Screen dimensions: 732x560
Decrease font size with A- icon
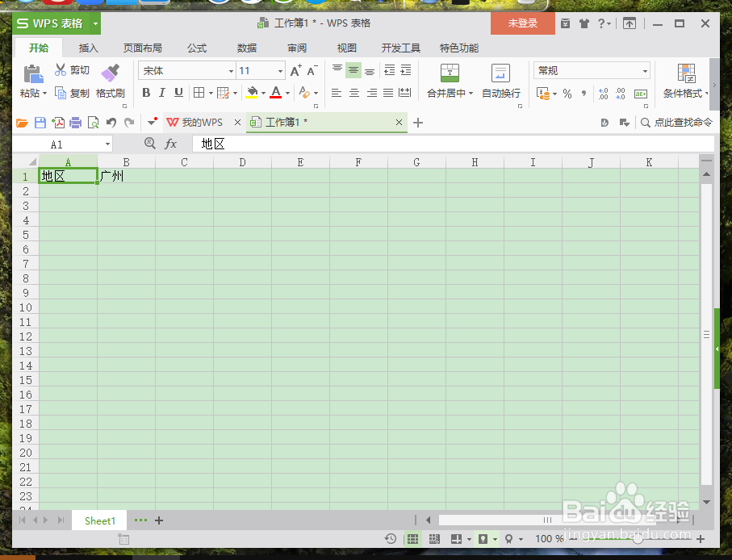(312, 71)
